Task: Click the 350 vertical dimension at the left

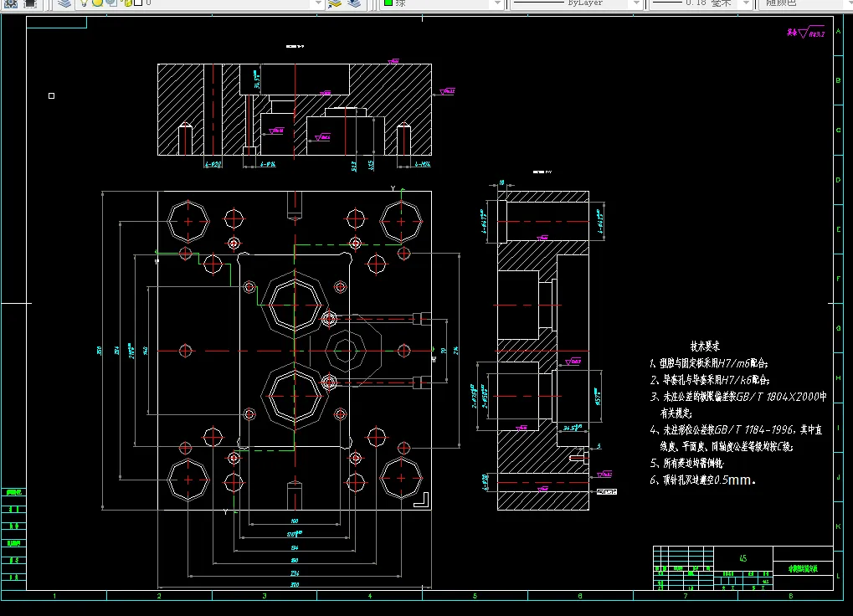Action: click(99, 351)
